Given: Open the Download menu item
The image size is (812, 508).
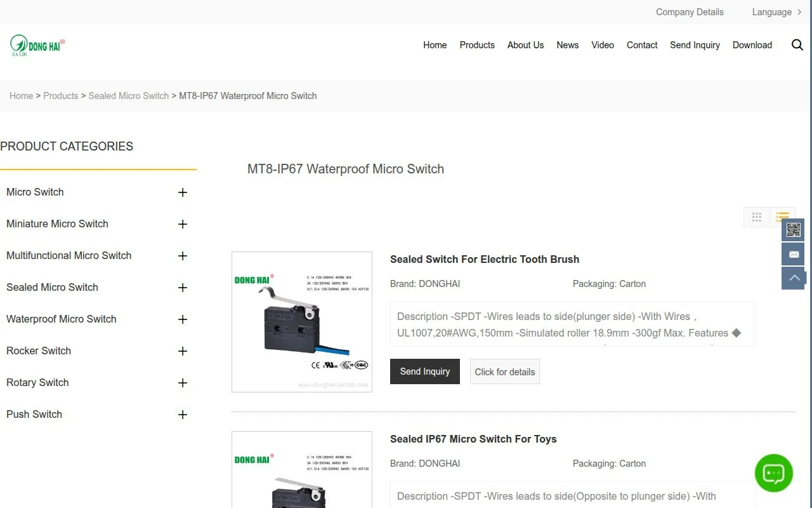Looking at the screenshot, I should 752,45.
